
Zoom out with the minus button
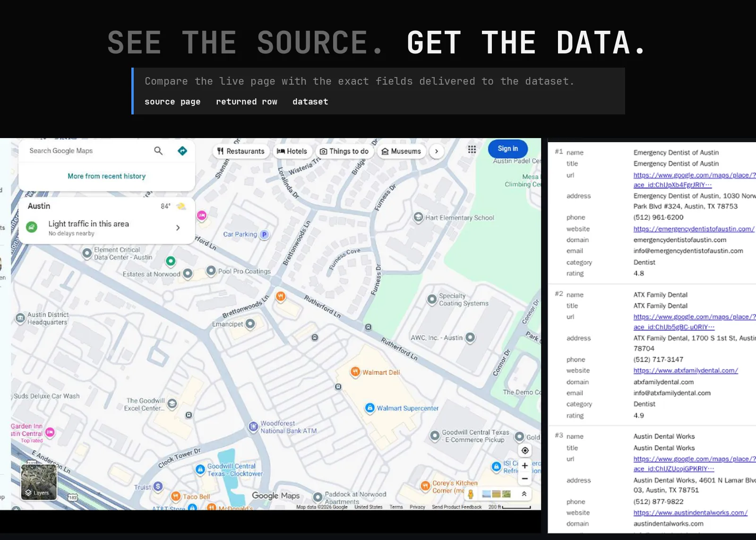[525, 479]
